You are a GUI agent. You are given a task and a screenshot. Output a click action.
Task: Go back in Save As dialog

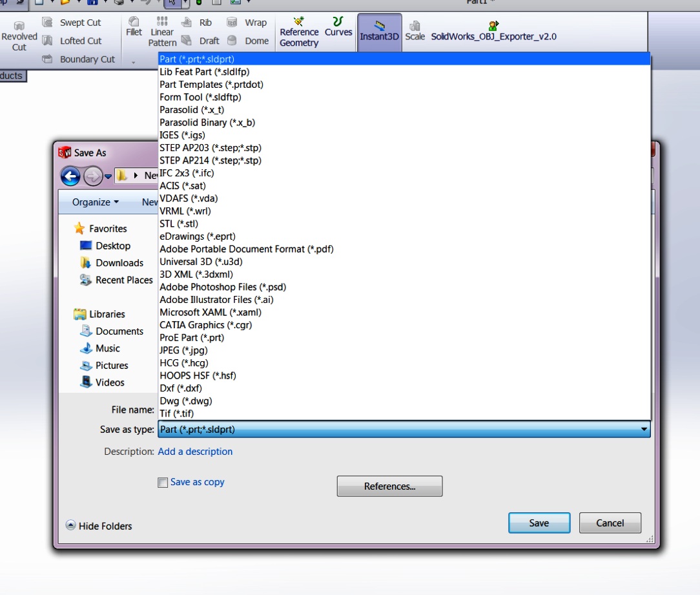70,176
